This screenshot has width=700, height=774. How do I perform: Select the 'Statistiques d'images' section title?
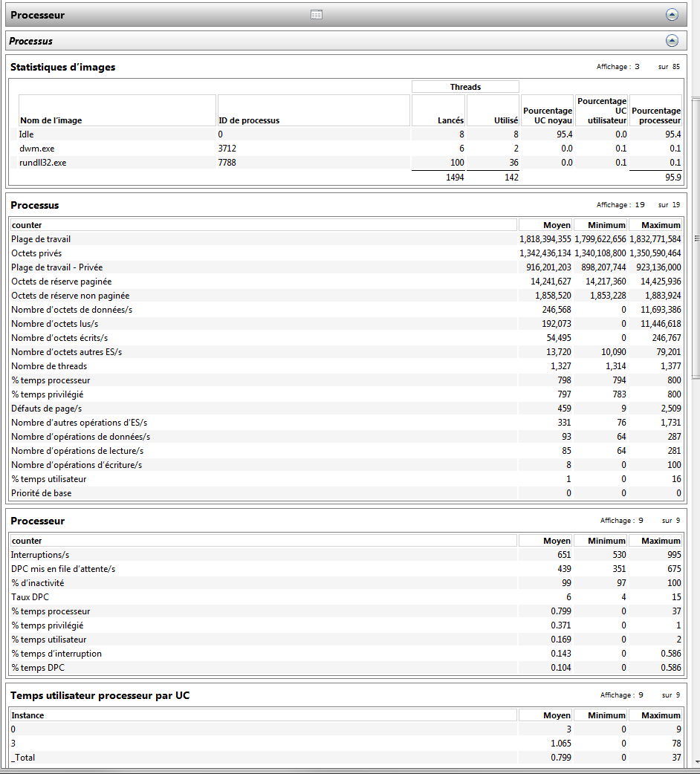(62, 67)
